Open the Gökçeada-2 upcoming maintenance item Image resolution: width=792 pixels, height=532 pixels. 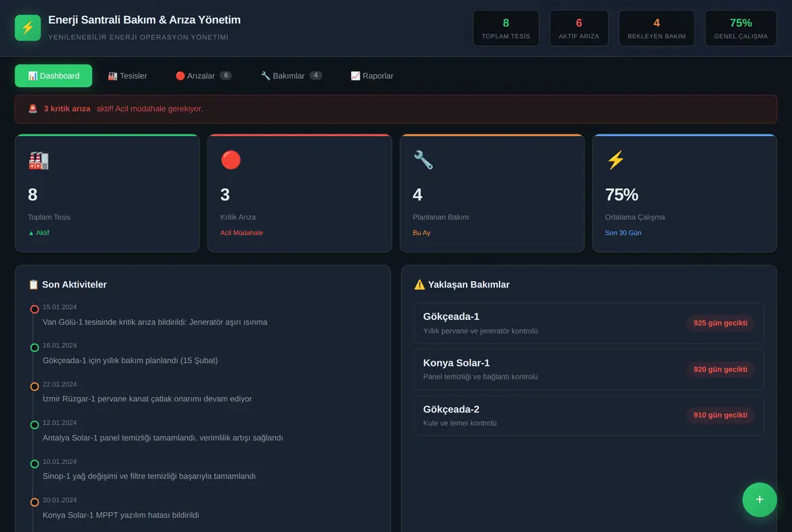point(589,416)
